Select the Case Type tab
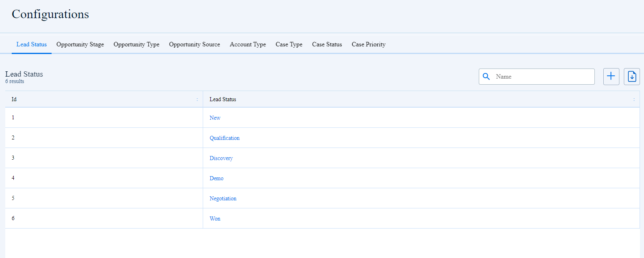Viewport: 644px width, 258px height. (289, 44)
